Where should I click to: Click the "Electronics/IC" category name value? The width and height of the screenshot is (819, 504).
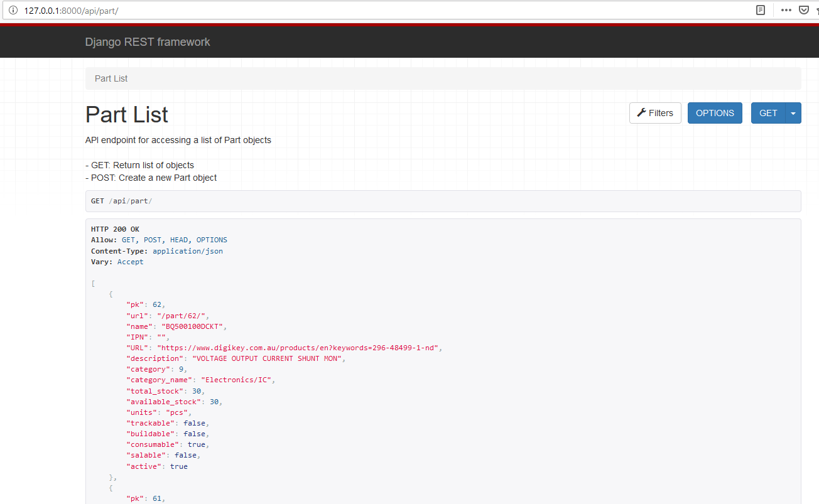click(237, 380)
